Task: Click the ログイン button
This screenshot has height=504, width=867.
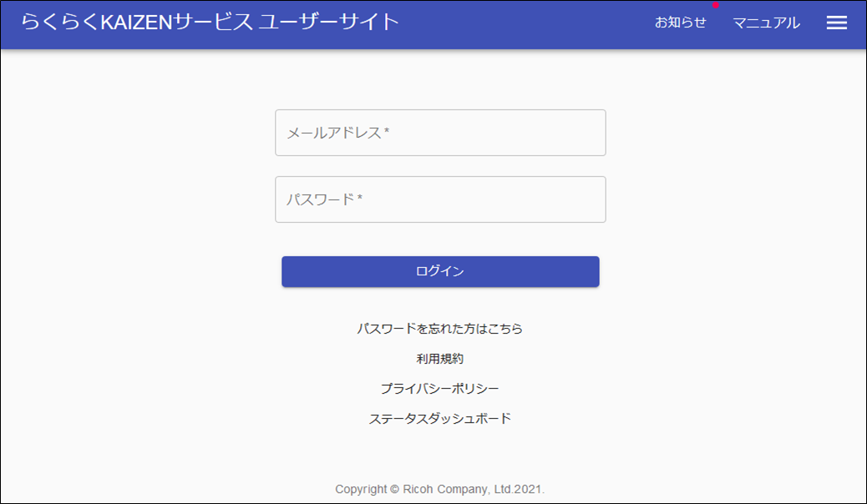Action: (440, 271)
